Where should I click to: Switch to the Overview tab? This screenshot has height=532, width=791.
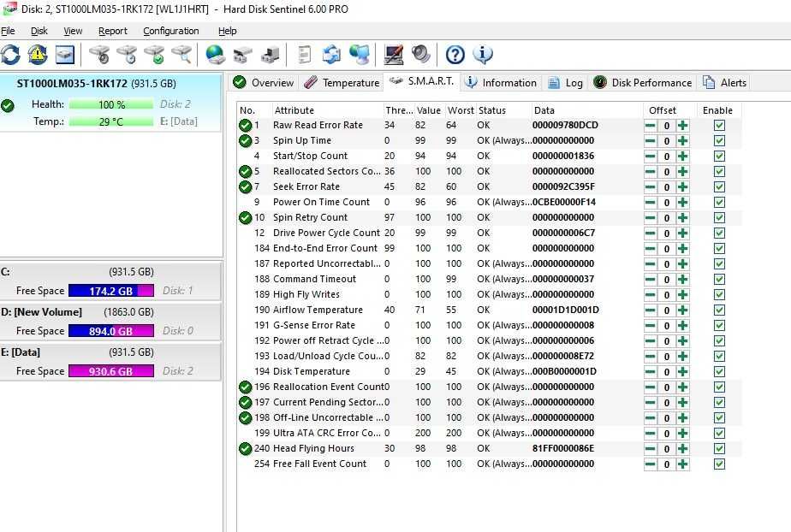pos(264,83)
